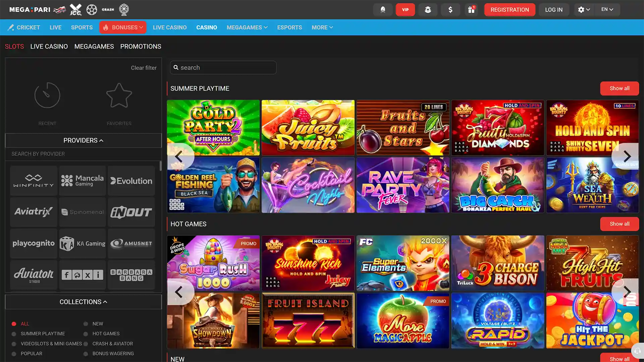The width and height of the screenshot is (644, 362).
Task: Select the INOUT provider logo
Action: click(131, 212)
